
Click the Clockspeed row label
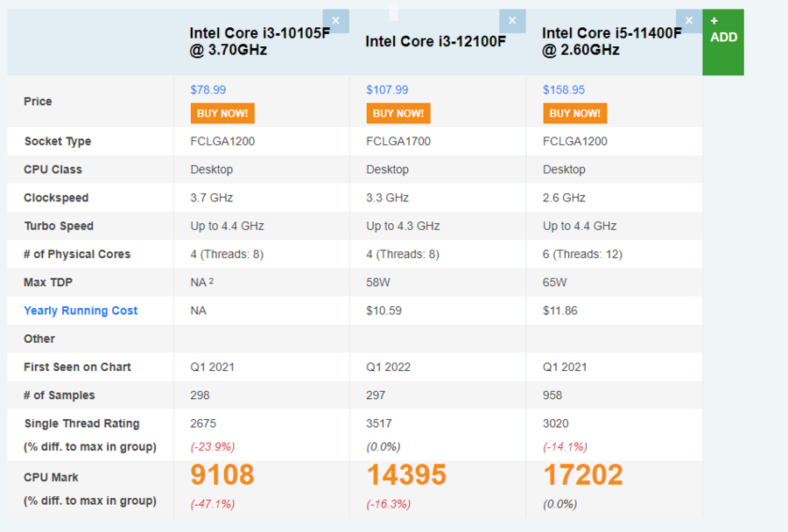[x=56, y=198]
